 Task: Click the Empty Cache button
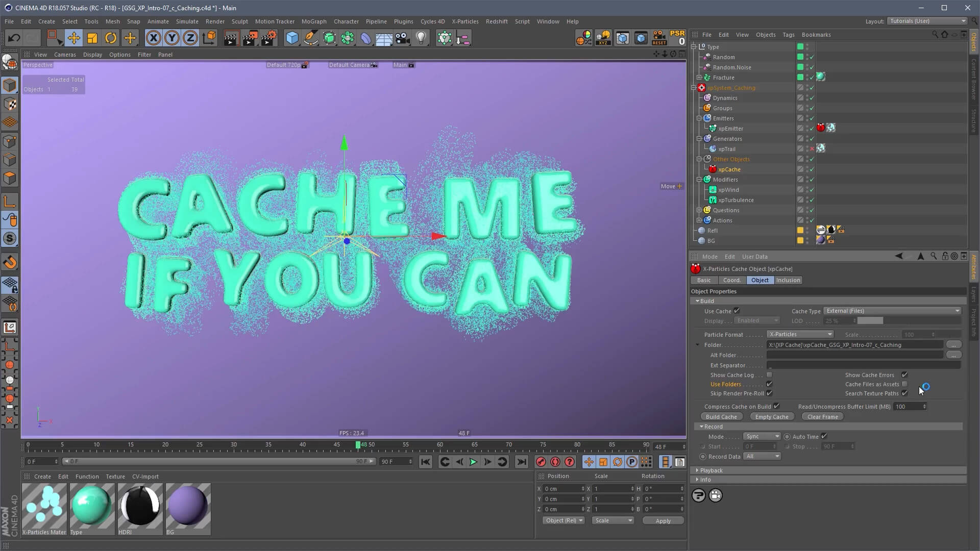coord(771,417)
